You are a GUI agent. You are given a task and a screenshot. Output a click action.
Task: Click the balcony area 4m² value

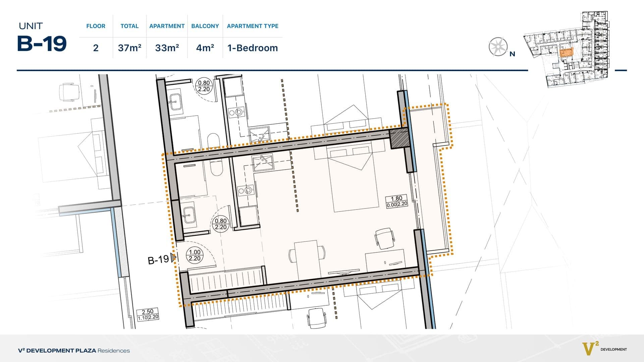(205, 48)
